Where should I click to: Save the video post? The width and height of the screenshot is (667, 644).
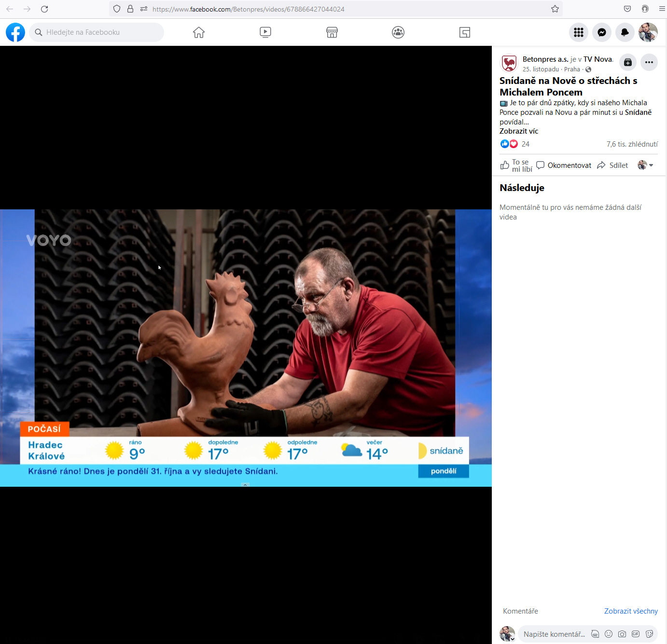[627, 62]
